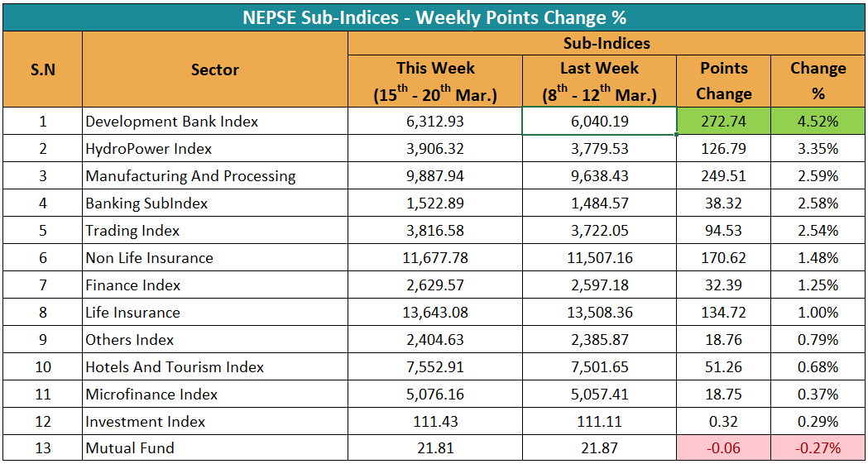Click the green 4.52% change cell
868x464 pixels.
click(x=818, y=122)
